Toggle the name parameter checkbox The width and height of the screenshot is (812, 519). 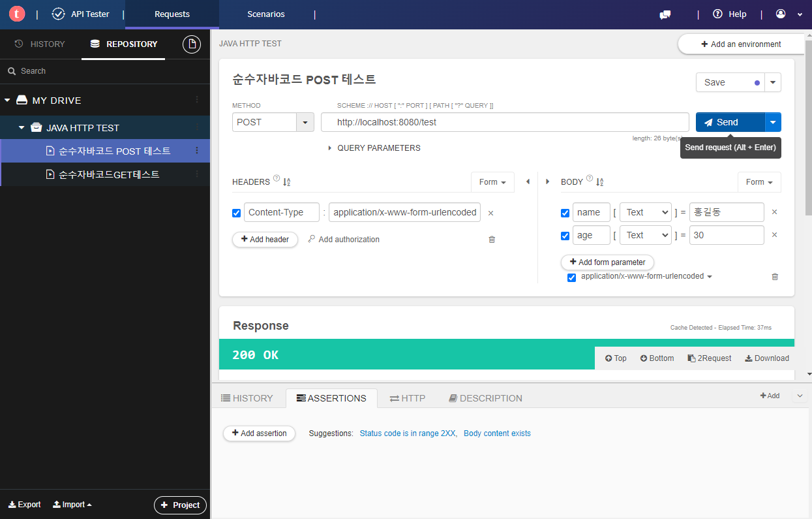pos(565,213)
